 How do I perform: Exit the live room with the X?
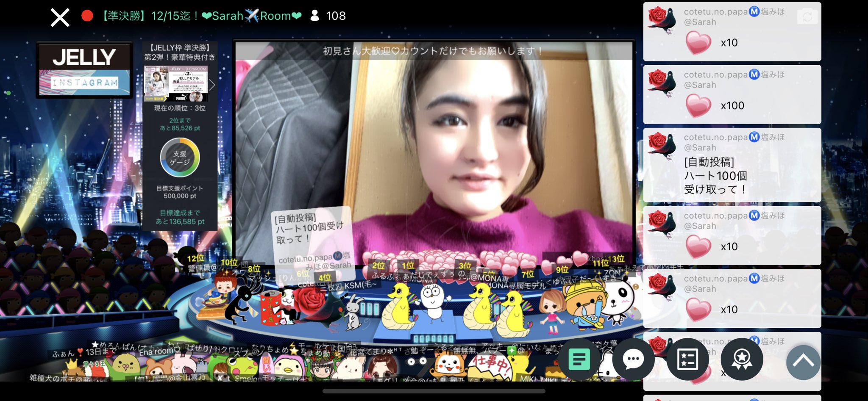pos(60,17)
